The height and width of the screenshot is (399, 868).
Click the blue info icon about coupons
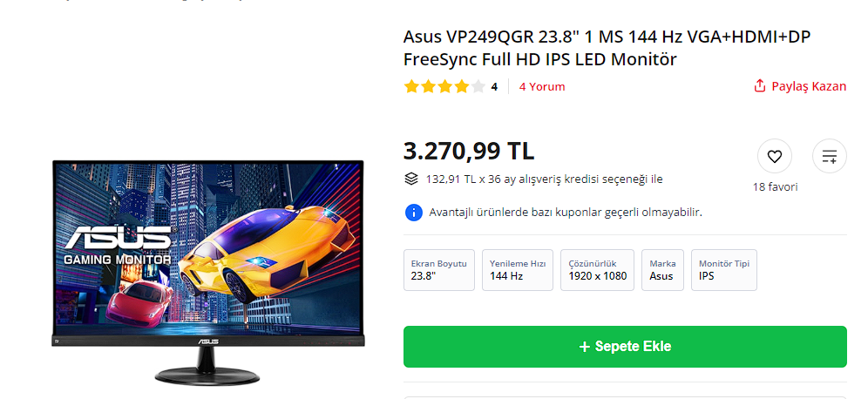click(x=413, y=212)
